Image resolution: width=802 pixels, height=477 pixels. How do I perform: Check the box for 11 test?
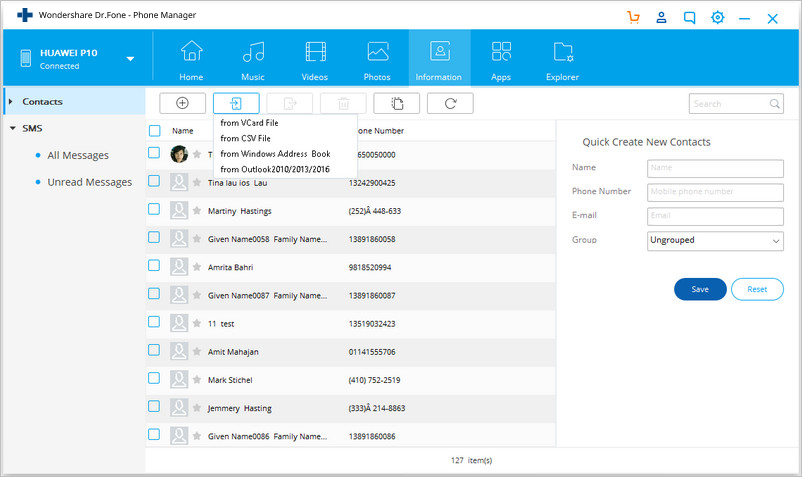point(154,322)
